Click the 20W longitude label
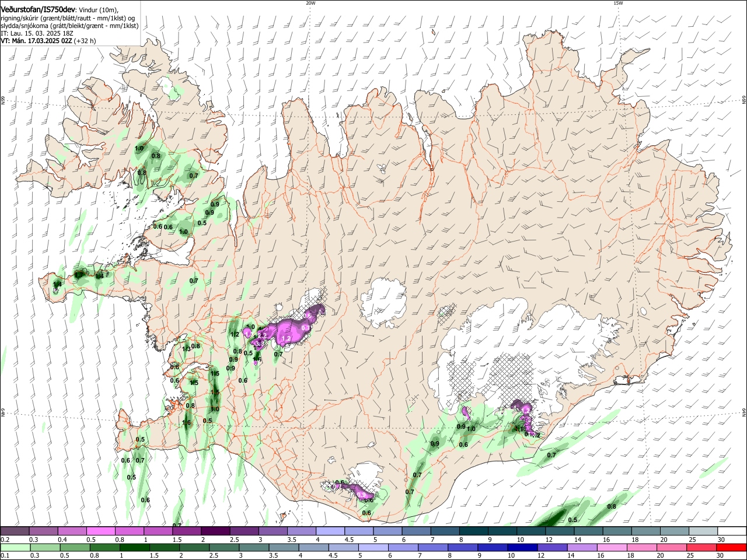 [310, 3]
